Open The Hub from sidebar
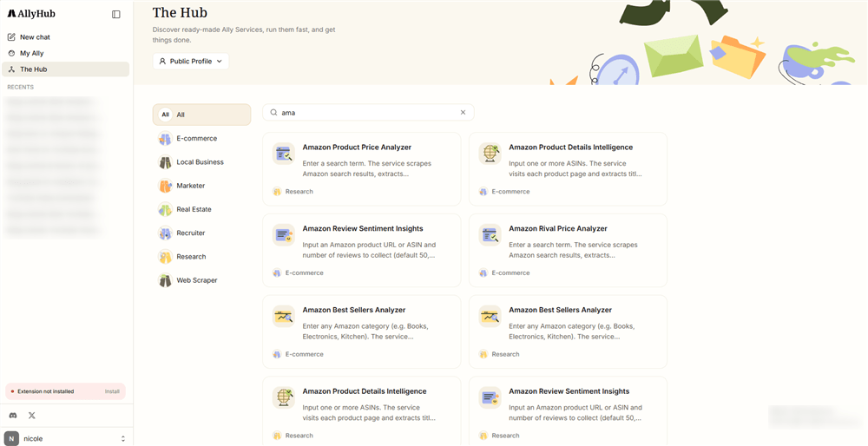The height and width of the screenshot is (446, 868). 65,69
